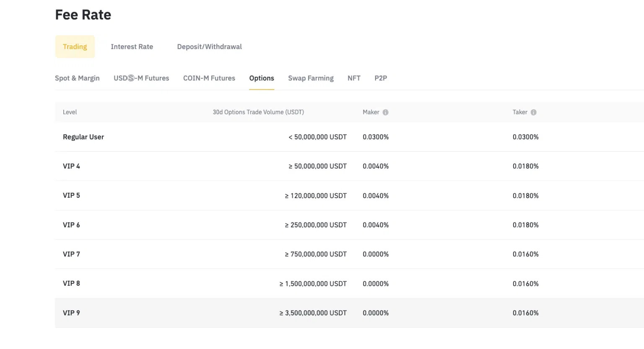Click the highlighted VIP 9 row
The height and width of the screenshot is (349, 644).
(71, 313)
